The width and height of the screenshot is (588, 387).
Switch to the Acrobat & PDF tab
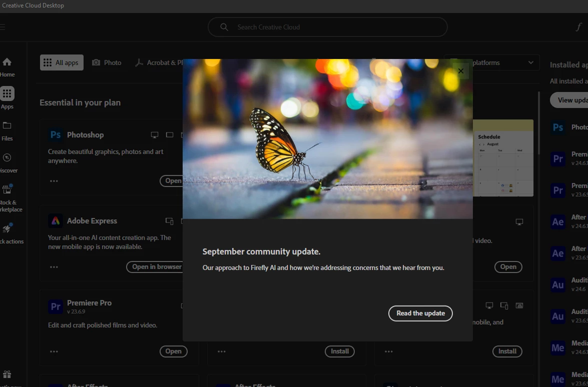[159, 62]
